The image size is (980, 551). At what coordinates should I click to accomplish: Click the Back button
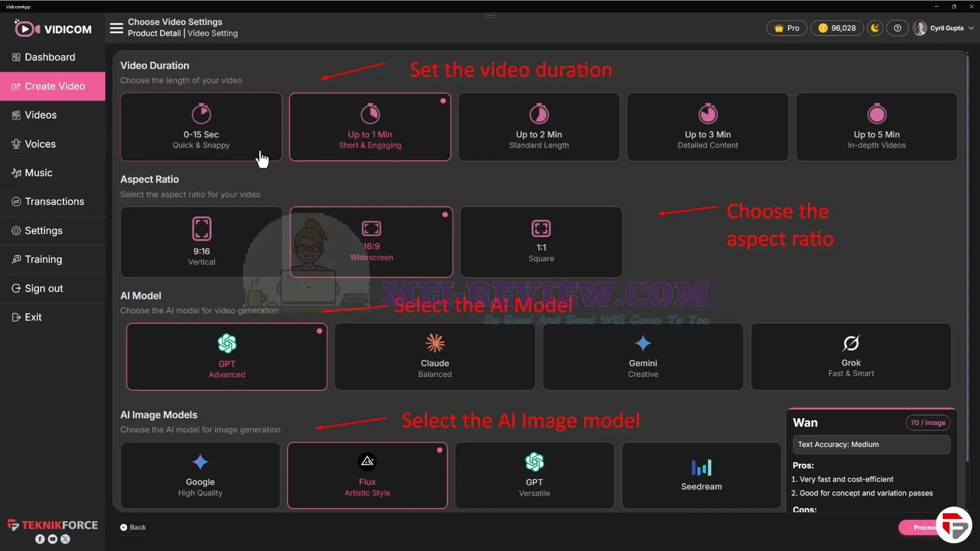[133, 528]
